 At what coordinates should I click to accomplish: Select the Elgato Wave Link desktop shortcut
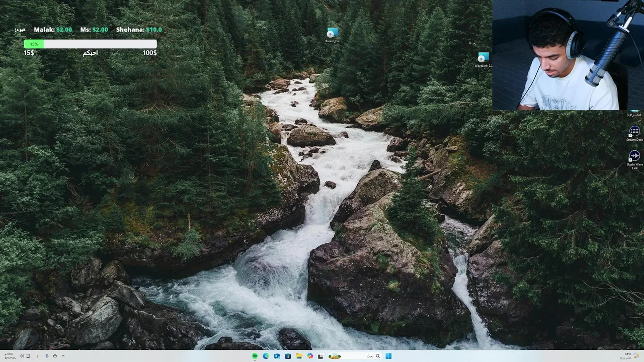pos(634,160)
